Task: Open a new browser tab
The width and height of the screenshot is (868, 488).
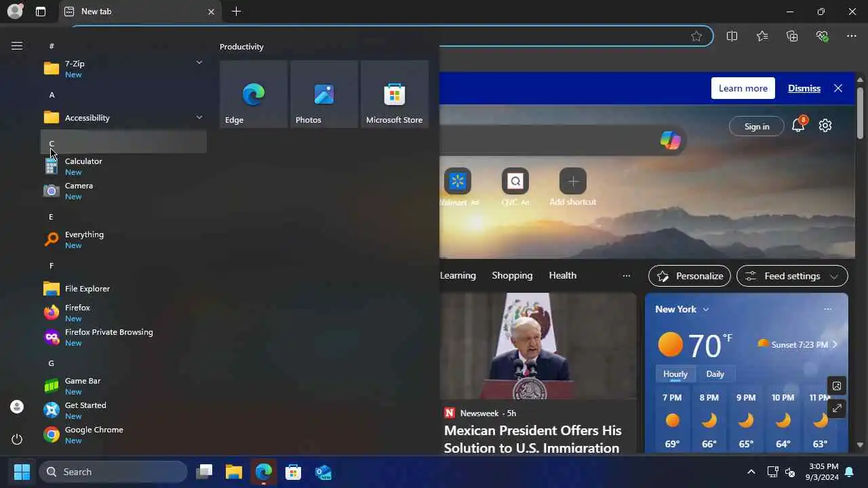Action: (x=236, y=12)
